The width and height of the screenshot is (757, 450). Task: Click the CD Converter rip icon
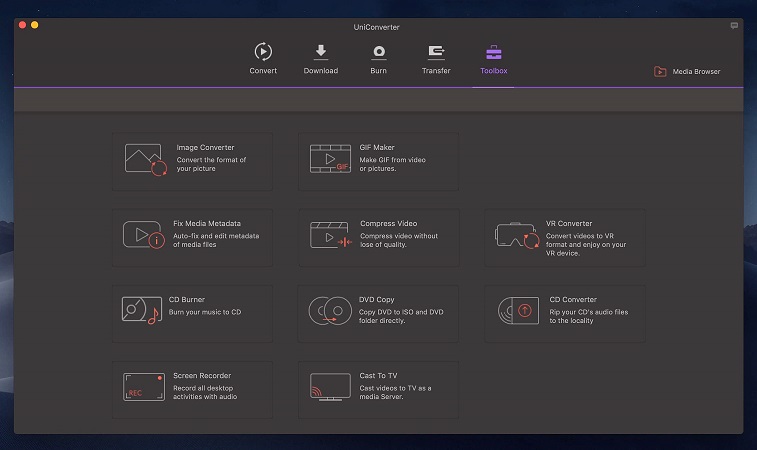(519, 310)
